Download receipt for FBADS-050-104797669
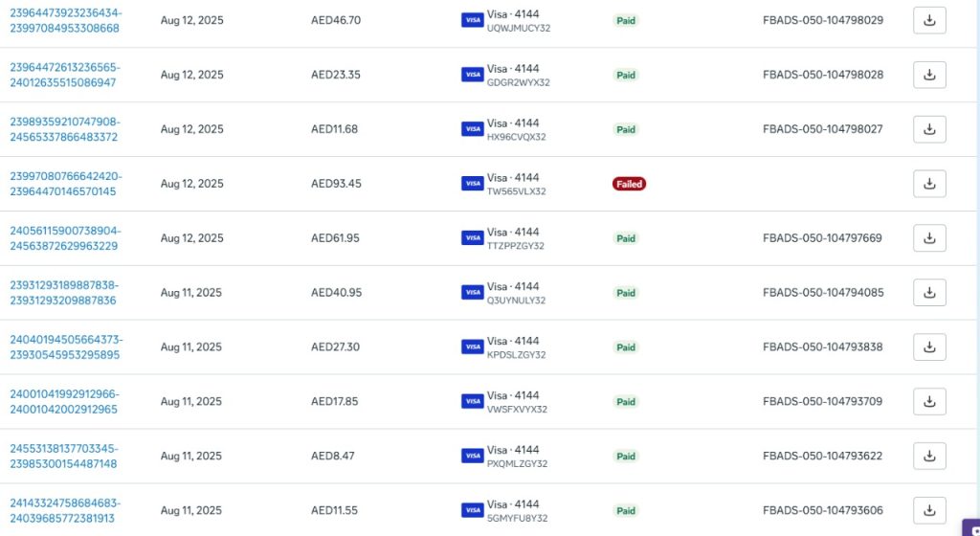Screen dimensions: 980x536 (x=929, y=238)
